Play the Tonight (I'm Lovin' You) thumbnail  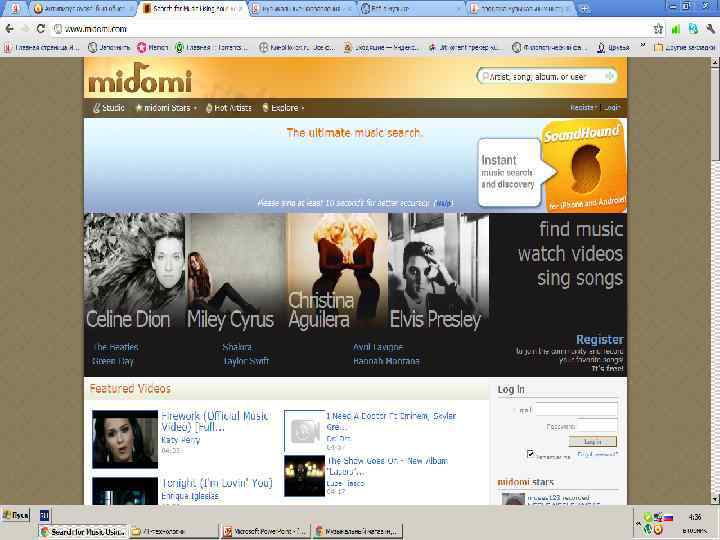click(x=125, y=491)
